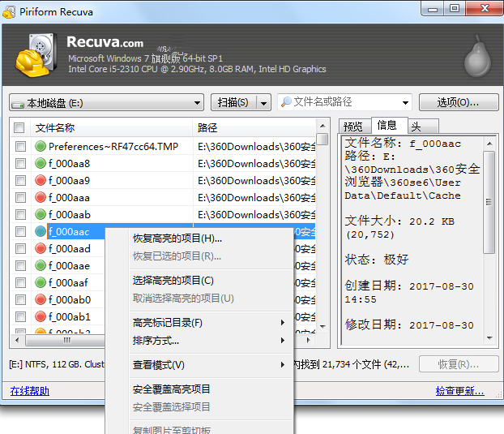This screenshot has height=434, width=504.
Task: Click the file list scroll-up arrow
Action: tap(322, 126)
